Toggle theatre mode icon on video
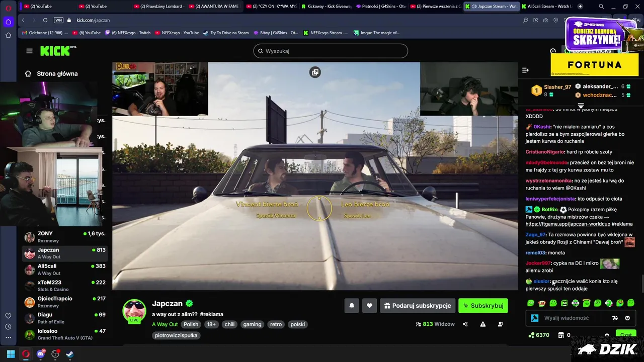This screenshot has height=362, width=644. 315,72
